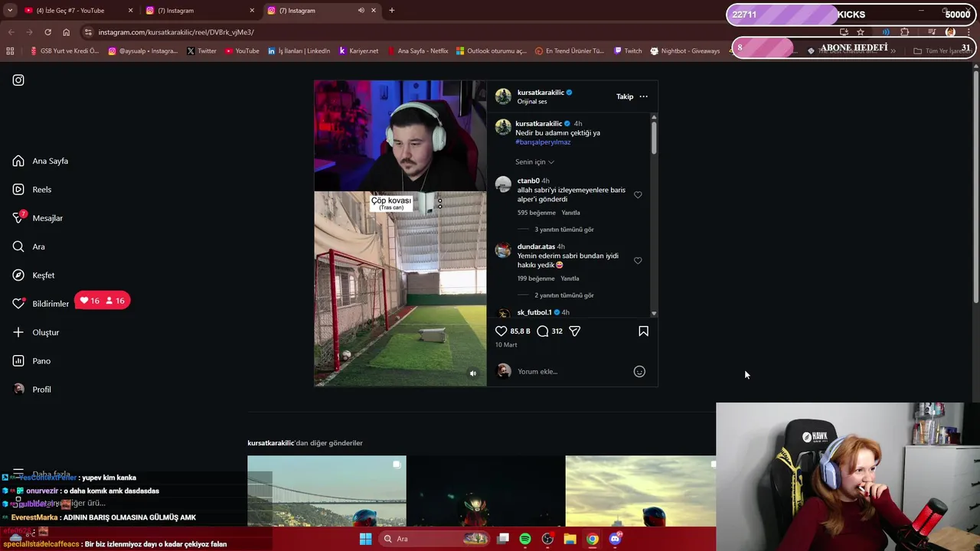The height and width of the screenshot is (551, 980).
Task: Click the browser home button
Action: pos(66,32)
